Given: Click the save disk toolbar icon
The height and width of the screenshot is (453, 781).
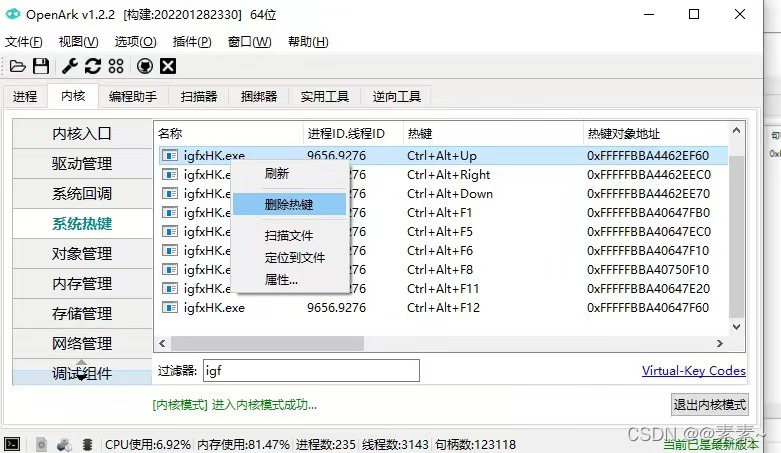Looking at the screenshot, I should [x=41, y=66].
